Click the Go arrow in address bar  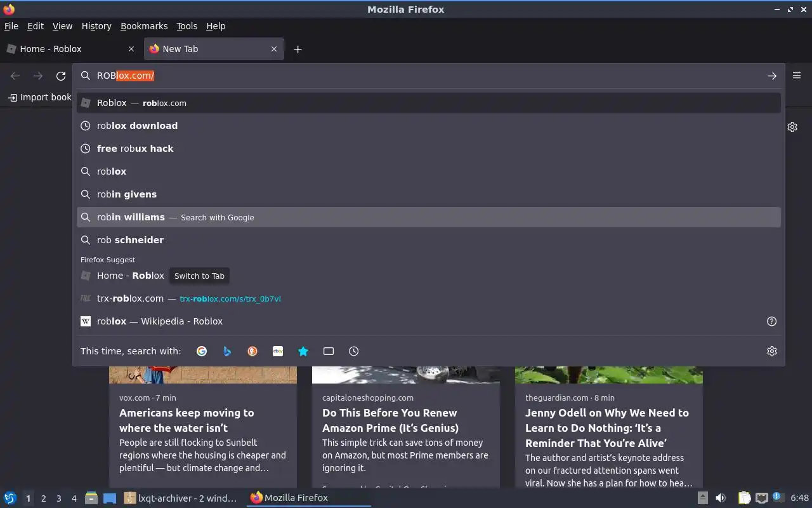pyautogui.click(x=772, y=76)
